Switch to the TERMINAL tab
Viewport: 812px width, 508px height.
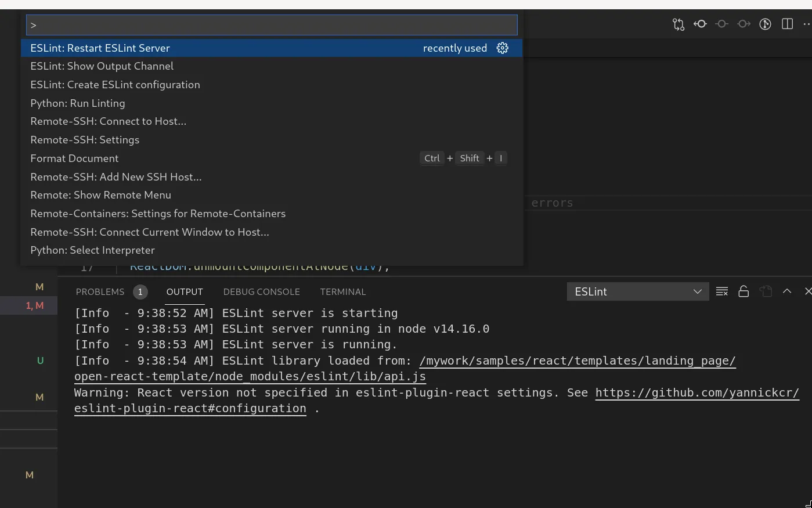coord(343,292)
